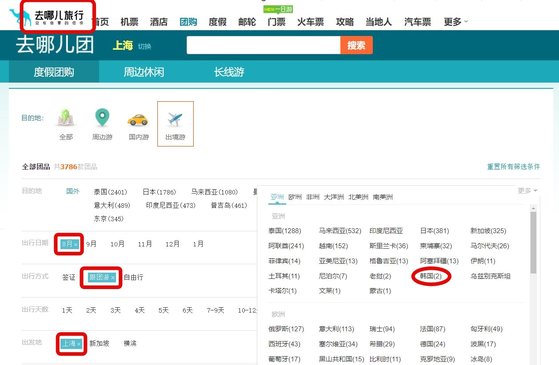Viewport: 559px width, 365px height.
Task: Open the 门票 navigation item
Action: (276, 22)
